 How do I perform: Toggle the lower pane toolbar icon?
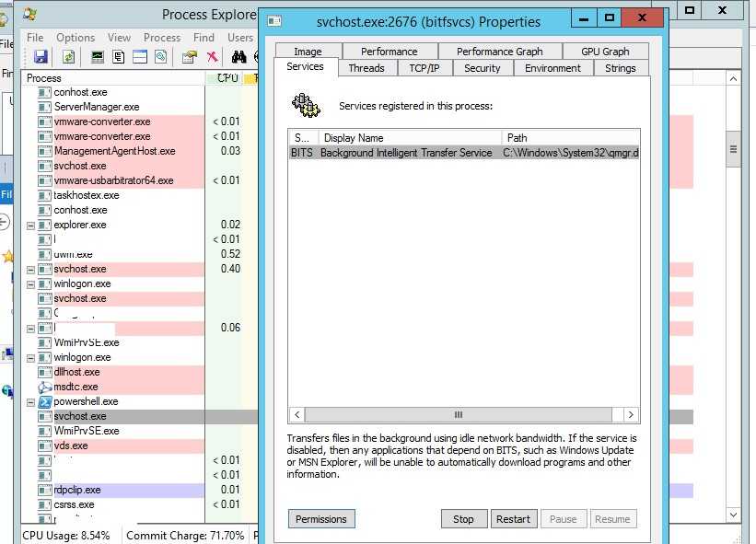140,57
